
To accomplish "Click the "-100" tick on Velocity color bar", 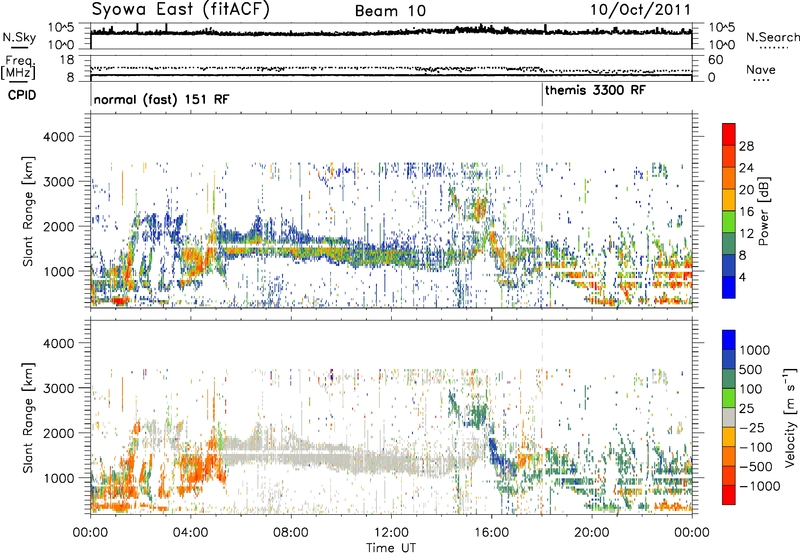I will coord(756,447).
